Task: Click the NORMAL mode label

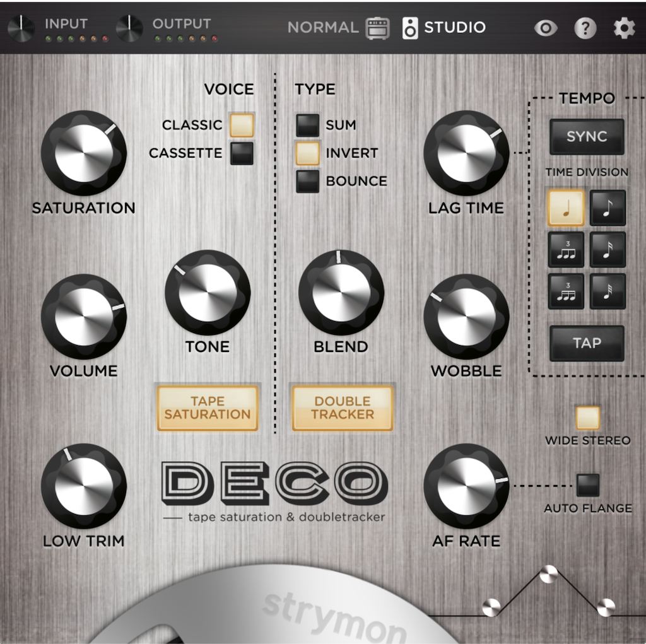Action: 324,28
